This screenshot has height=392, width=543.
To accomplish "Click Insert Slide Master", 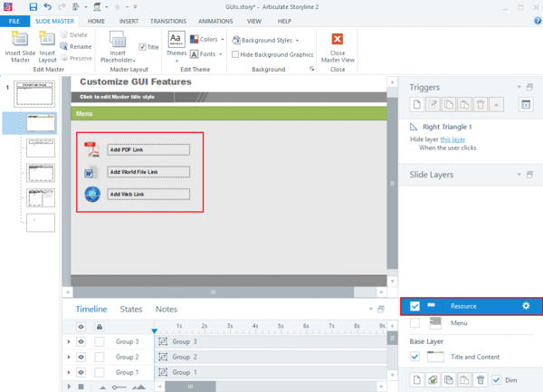I will pos(20,47).
